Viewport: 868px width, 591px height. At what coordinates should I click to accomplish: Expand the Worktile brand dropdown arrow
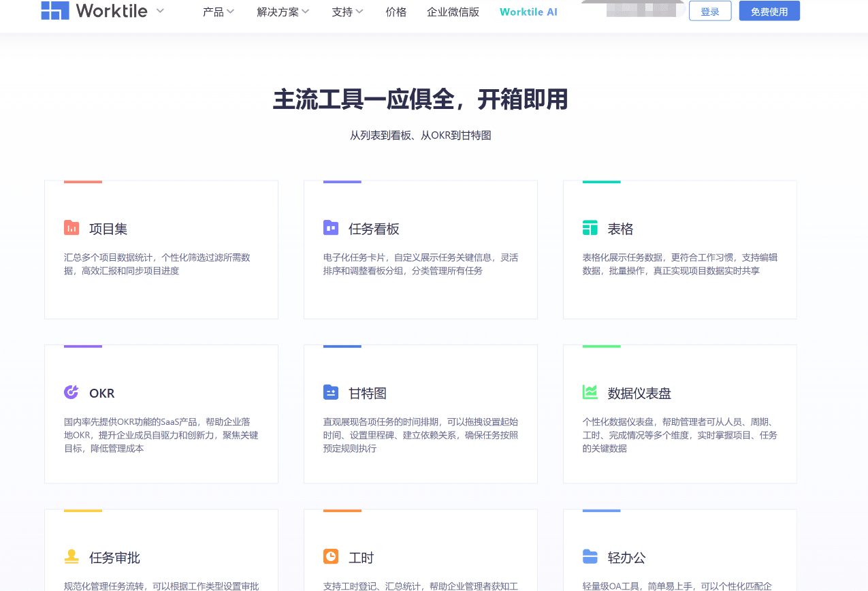coord(160,11)
